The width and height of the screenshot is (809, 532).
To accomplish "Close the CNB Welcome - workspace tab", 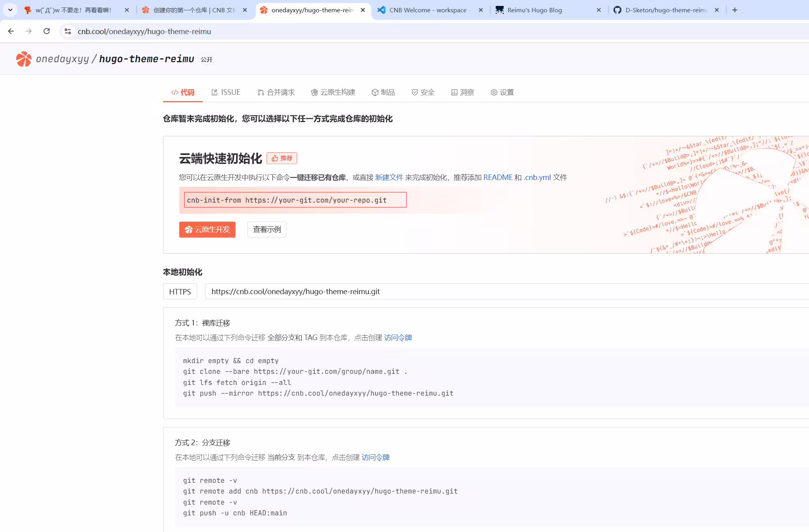I will [481, 10].
